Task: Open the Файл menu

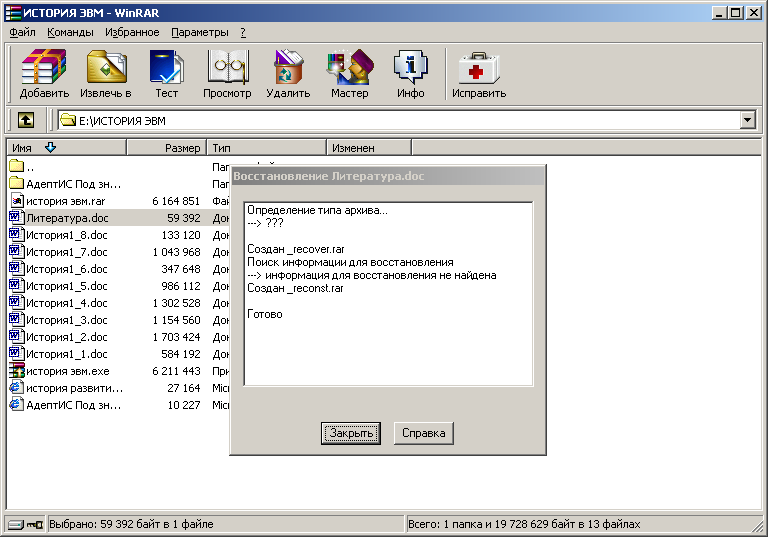Action: tap(23, 32)
